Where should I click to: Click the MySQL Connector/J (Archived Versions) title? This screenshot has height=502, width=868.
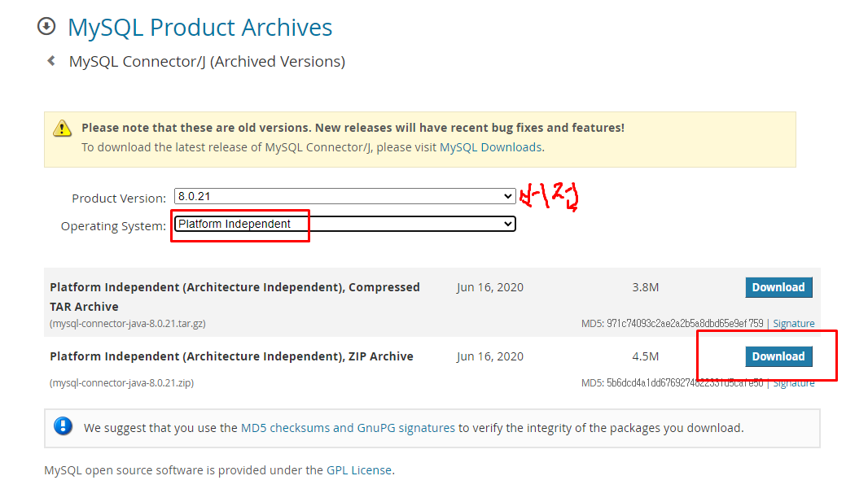(207, 61)
